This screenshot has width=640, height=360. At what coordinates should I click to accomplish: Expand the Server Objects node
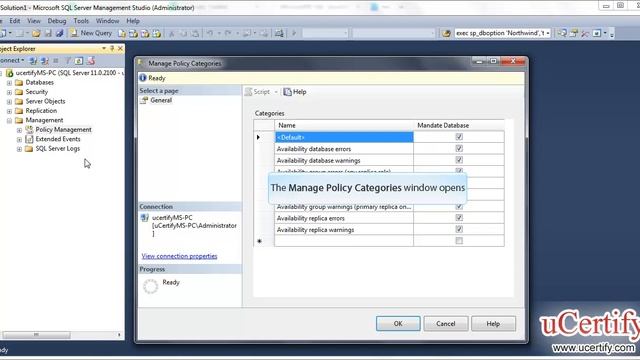pos(9,101)
